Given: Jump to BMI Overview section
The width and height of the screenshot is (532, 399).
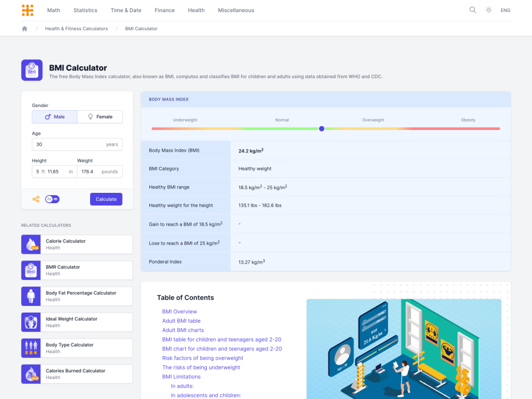Looking at the screenshot, I should [x=180, y=311].
